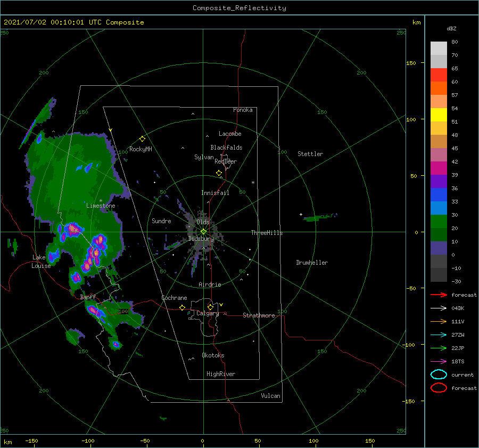
Task: Select the cyan 27ZW arrow icon
Action: pos(439,335)
